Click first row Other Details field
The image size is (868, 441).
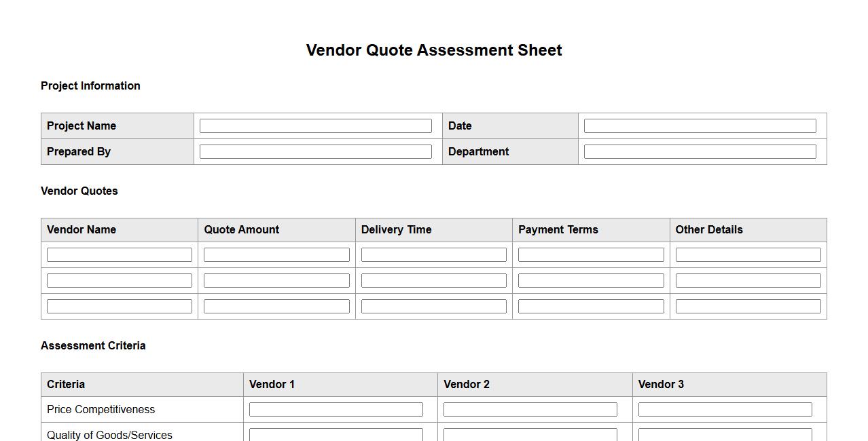tap(748, 255)
